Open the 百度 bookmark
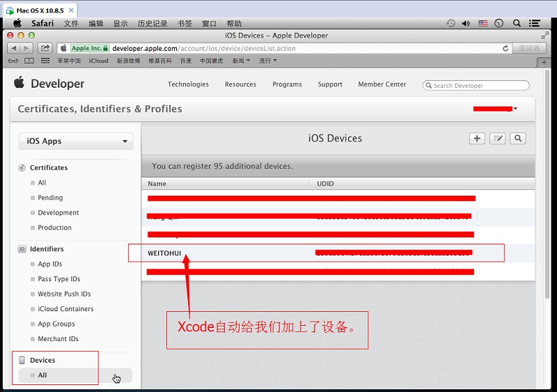 click(186, 61)
